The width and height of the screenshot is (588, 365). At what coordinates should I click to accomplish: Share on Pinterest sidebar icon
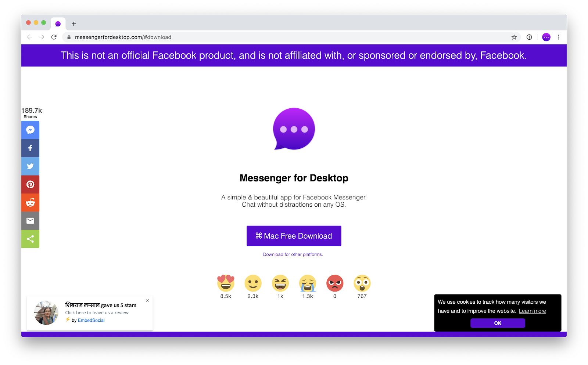pyautogui.click(x=30, y=184)
